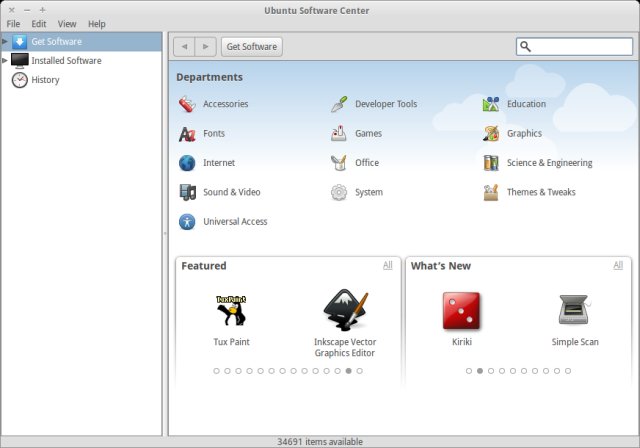Go forward with the right arrow button

point(205,47)
